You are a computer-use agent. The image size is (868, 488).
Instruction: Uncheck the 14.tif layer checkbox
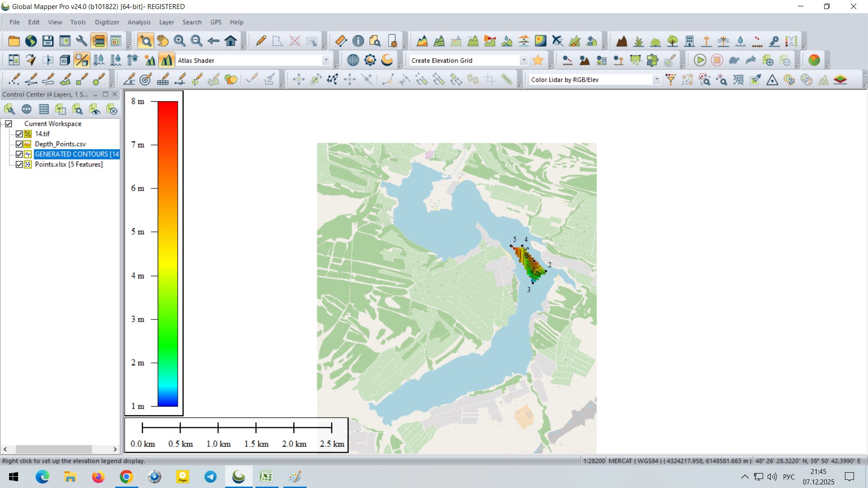[x=19, y=134]
